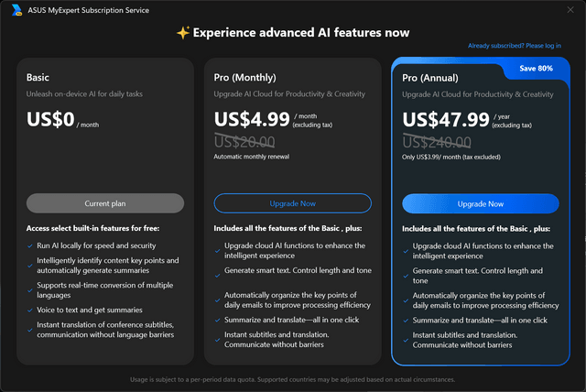Click checkmark beside annual 'Upgrade cloud AI functions'
This screenshot has height=392, width=586.
pos(406,251)
